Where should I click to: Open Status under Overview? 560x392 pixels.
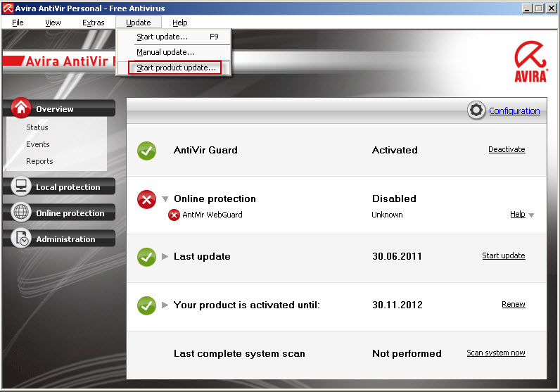pos(37,127)
